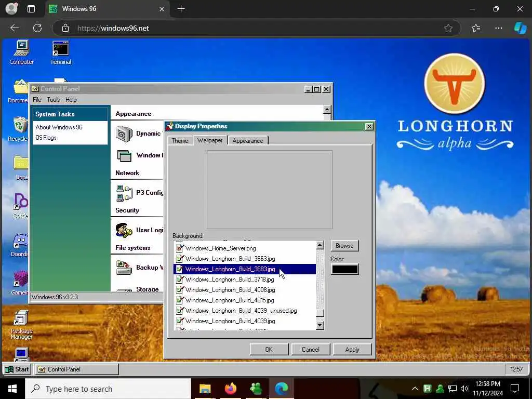The height and width of the screenshot is (399, 532).
Task: Maximize the Control Panel window
Action: [x=317, y=89]
